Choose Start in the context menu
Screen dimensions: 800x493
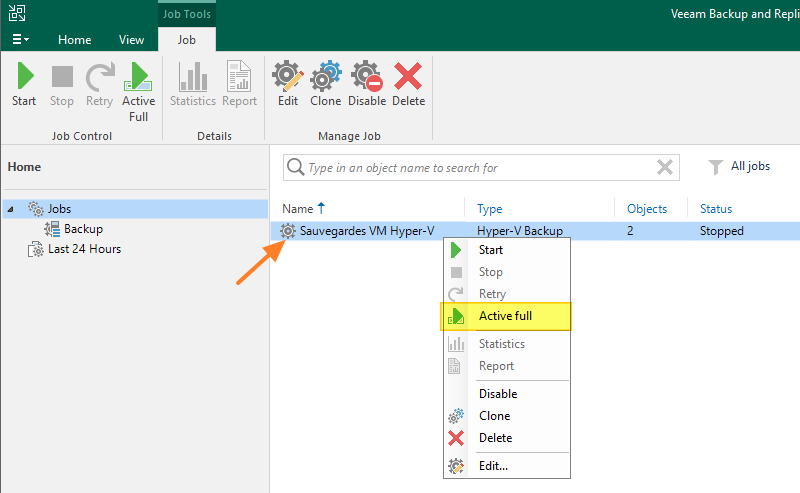(x=507, y=250)
